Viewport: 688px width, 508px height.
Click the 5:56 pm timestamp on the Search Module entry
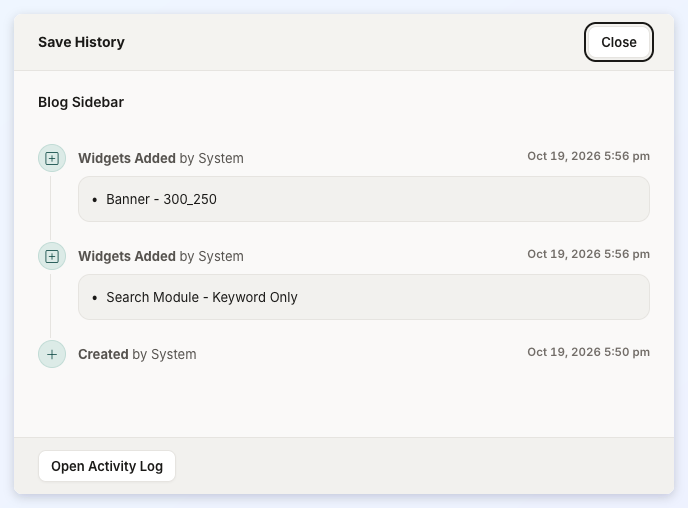click(x=588, y=254)
